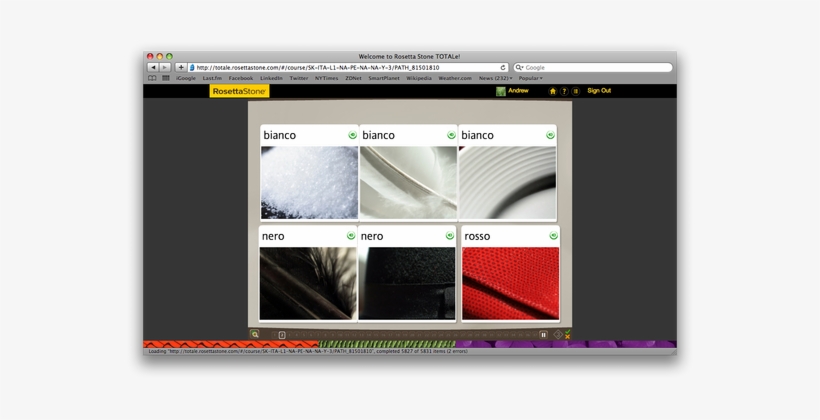Click the check and X answers icon

click(567, 334)
